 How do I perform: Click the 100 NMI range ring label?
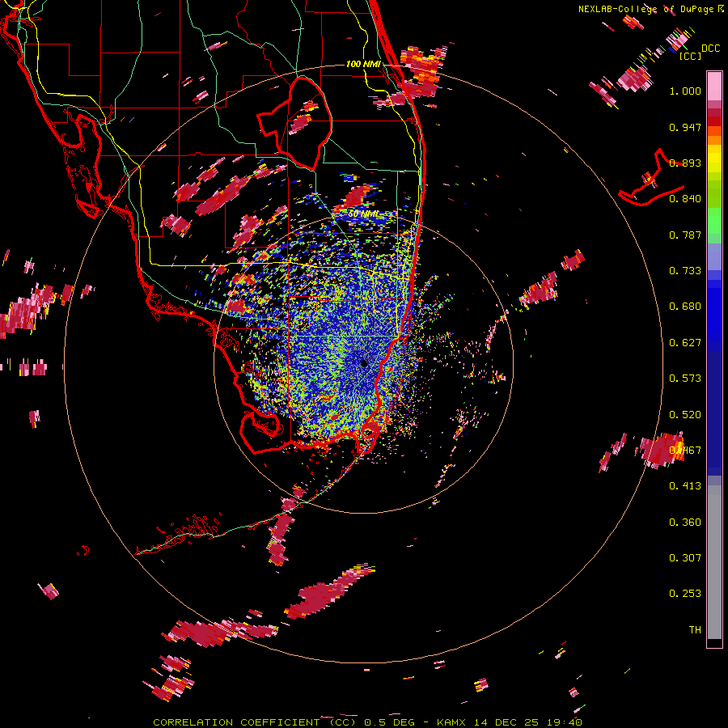tap(363, 64)
